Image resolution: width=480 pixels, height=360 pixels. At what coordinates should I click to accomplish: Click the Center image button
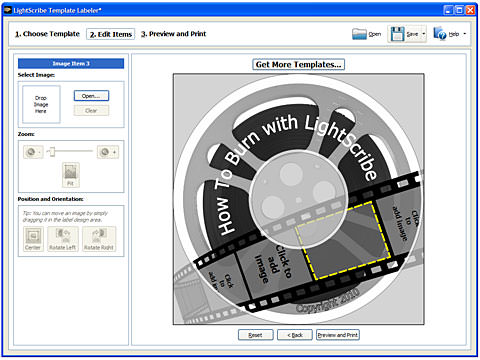pos(33,239)
